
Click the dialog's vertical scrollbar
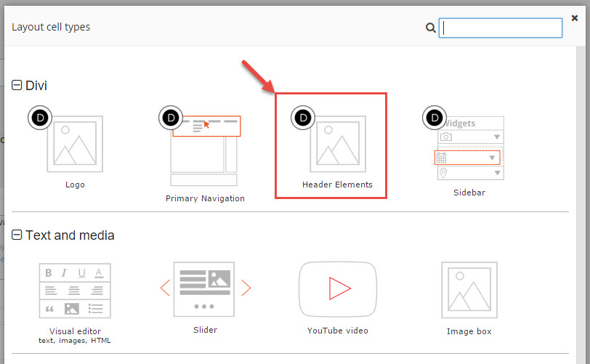click(581, 205)
